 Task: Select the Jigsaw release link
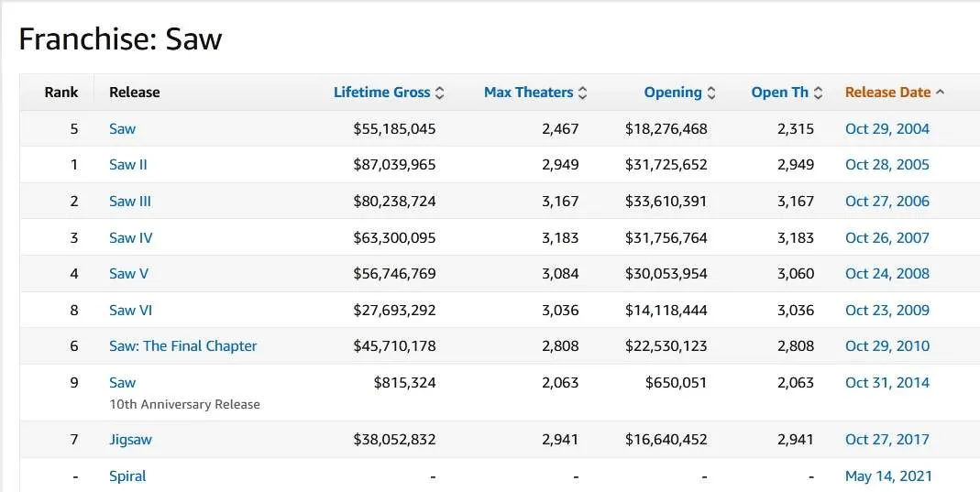pyautogui.click(x=130, y=440)
